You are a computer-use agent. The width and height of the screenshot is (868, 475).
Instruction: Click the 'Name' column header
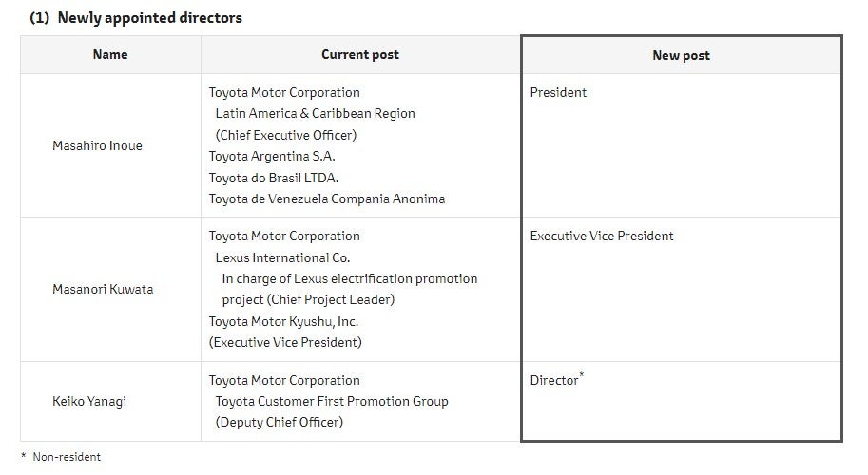(110, 54)
